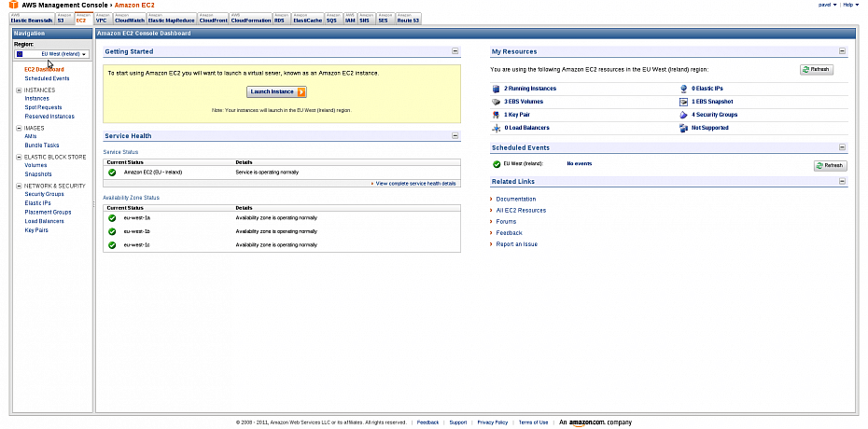The width and height of the screenshot is (868, 429).
Task: Switch to the Elastic Beanstalk tab
Action: tap(32, 19)
